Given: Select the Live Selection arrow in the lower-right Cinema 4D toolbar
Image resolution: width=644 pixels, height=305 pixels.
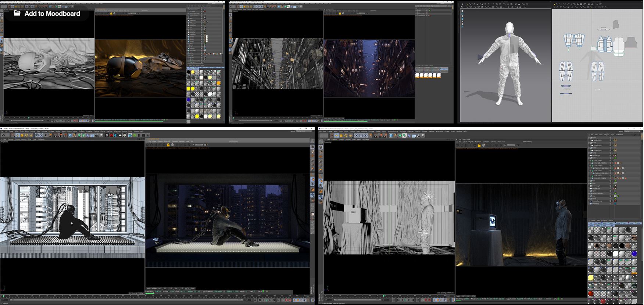Looking at the screenshot, I should (x=332, y=135).
